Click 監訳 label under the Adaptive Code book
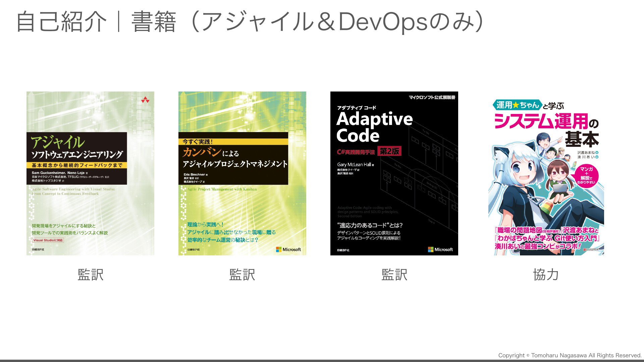644x362 pixels. [x=394, y=275]
